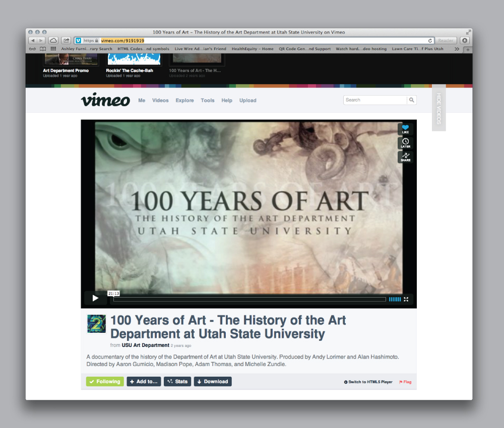Click the Vimeo Search input field
Image resolution: width=504 pixels, height=428 pixels.
pyautogui.click(x=375, y=100)
